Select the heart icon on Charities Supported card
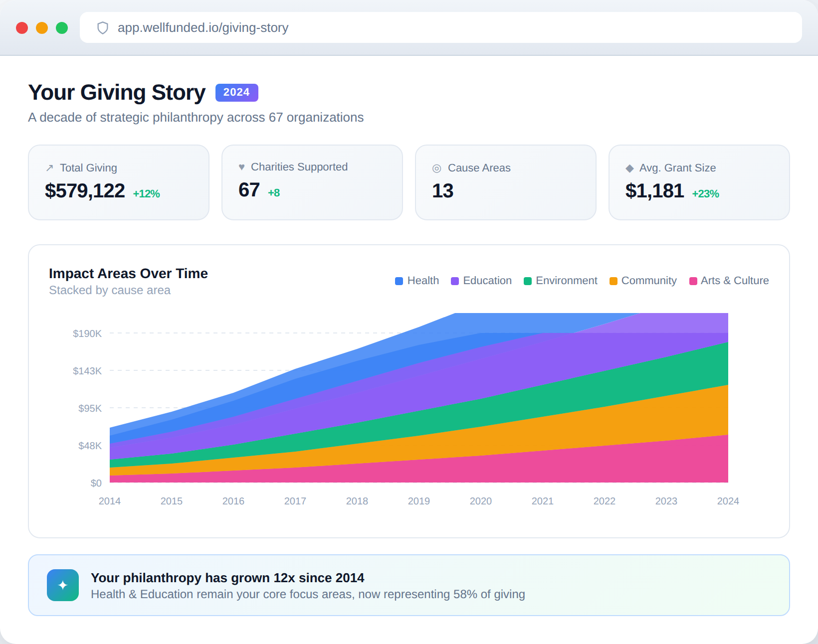 (242, 167)
